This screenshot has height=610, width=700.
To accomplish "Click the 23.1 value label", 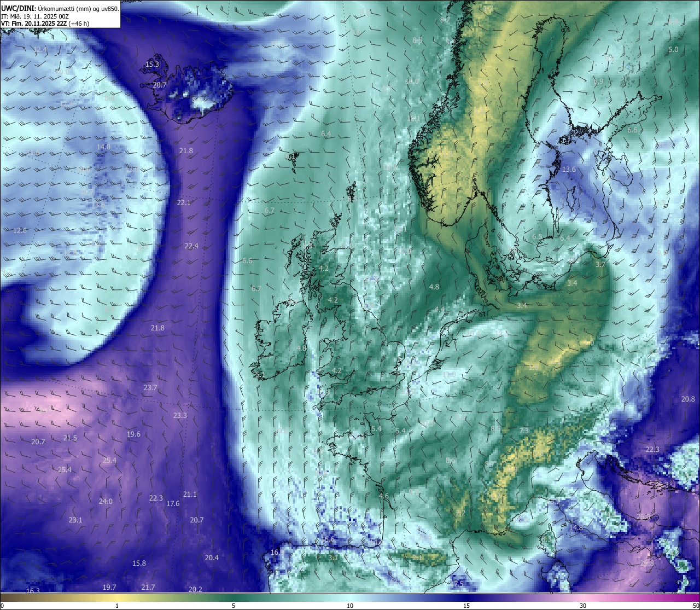I will point(75,520).
